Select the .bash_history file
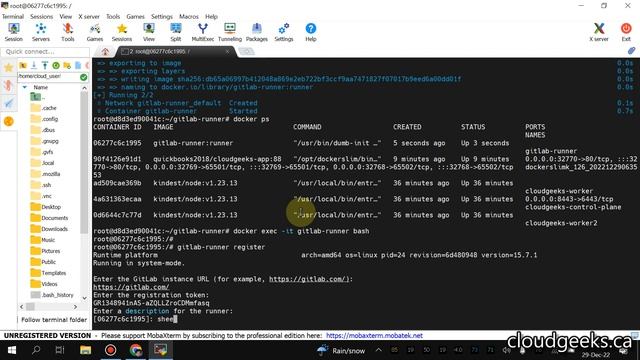The height and width of the screenshot is (360, 640). click(x=52, y=295)
